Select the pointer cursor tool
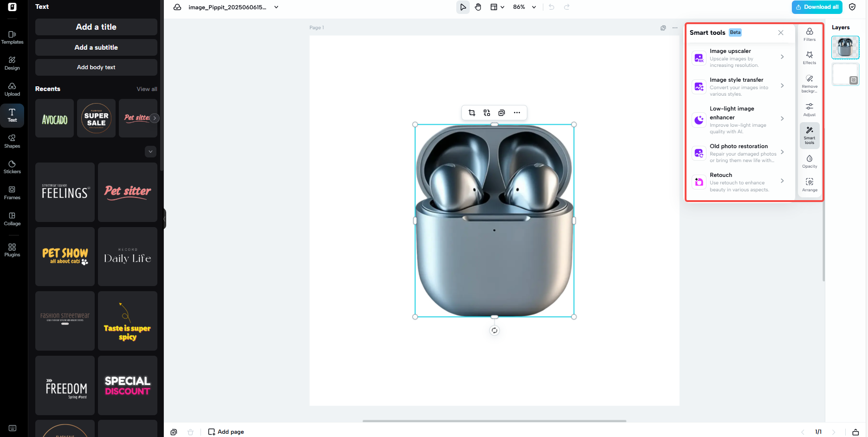868x437 pixels. [x=463, y=7]
